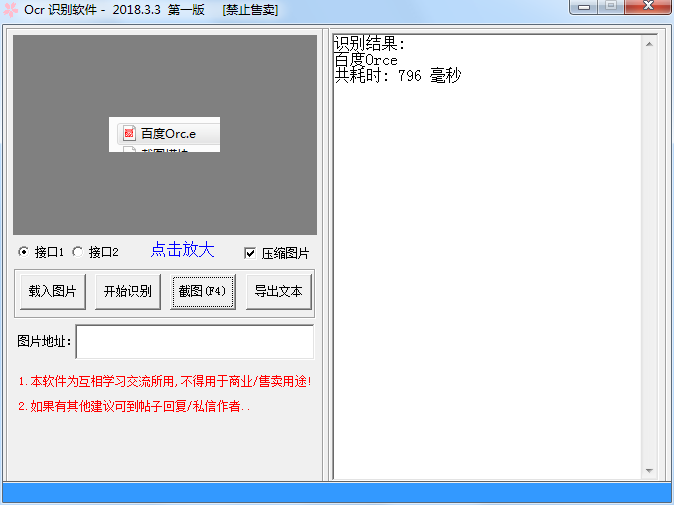This screenshot has height=505, width=674.
Task: Click the results scrollbar up arrow
Action: (x=650, y=43)
